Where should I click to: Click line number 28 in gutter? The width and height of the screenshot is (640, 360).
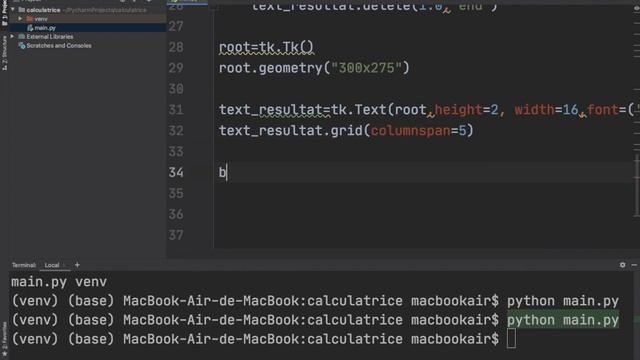click(x=176, y=47)
